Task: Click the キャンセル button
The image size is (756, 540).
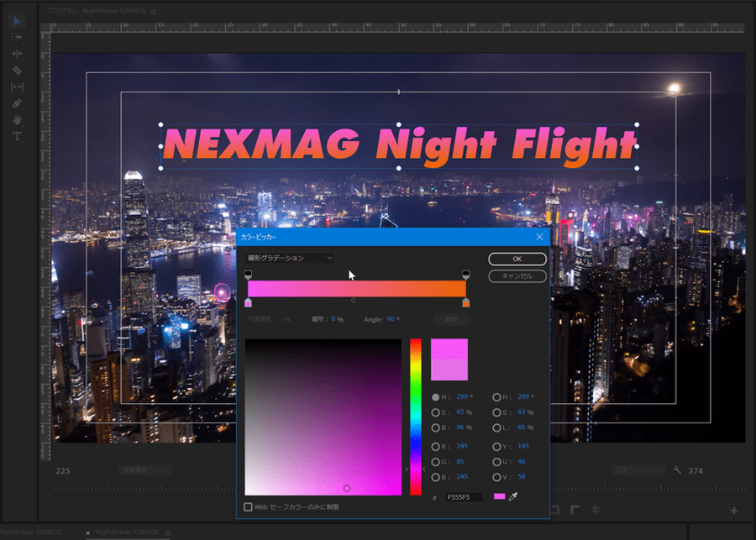Action: (x=517, y=275)
